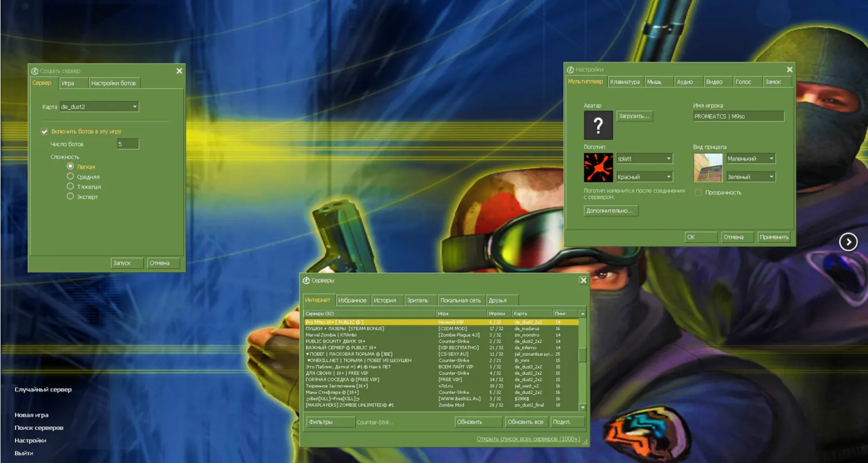This screenshot has width=868, height=463.
Task: Open the Избранное servers tab
Action: click(352, 301)
